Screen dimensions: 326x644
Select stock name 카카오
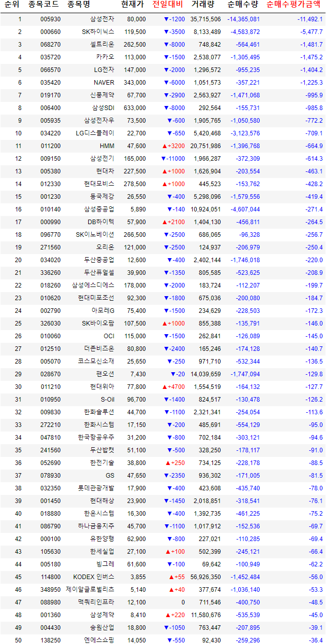pos(106,57)
